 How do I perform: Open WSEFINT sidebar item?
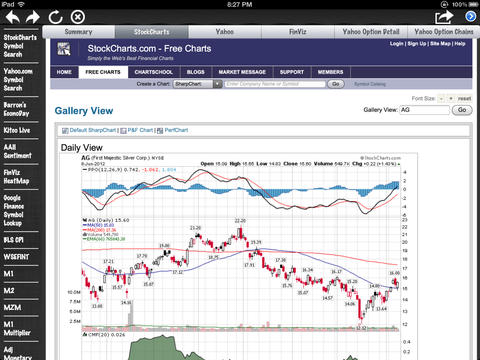point(16,257)
